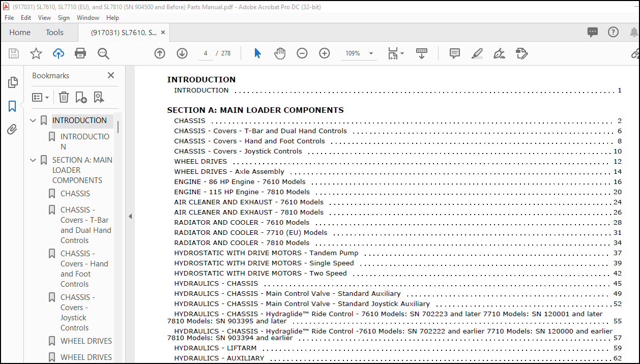Screen dimensions: 640x364
Task: Switch to the Home tab
Action: pos(20,32)
